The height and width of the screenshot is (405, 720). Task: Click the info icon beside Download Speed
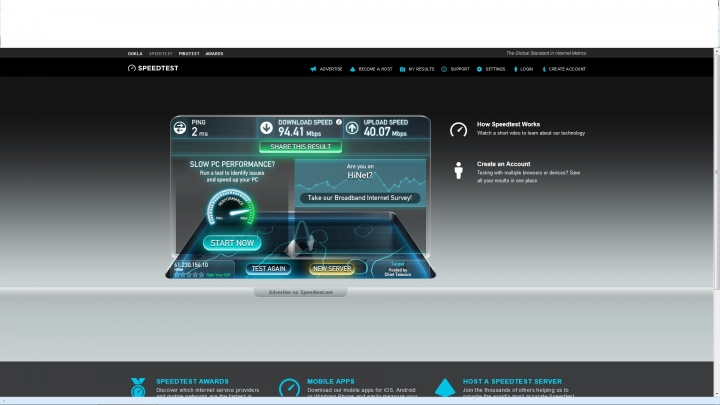pos(339,122)
